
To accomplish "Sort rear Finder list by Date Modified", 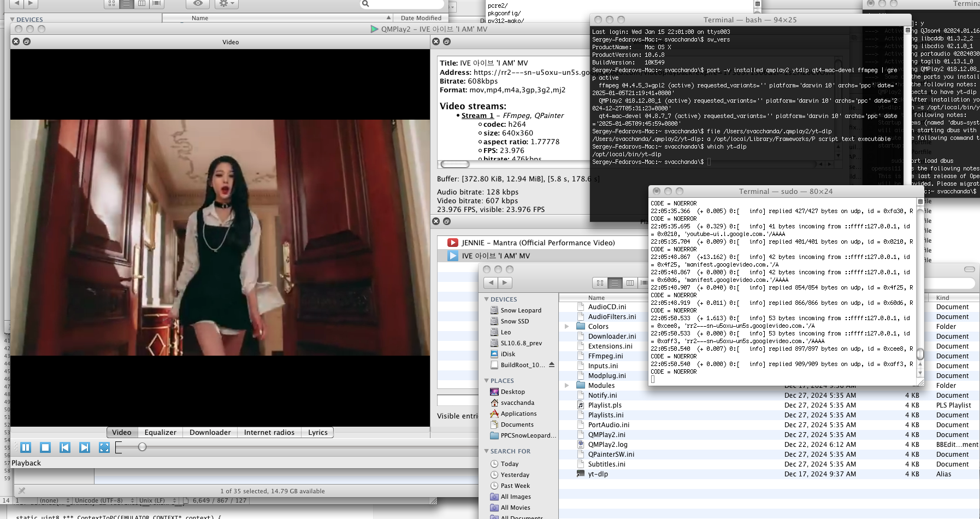I will [421, 18].
